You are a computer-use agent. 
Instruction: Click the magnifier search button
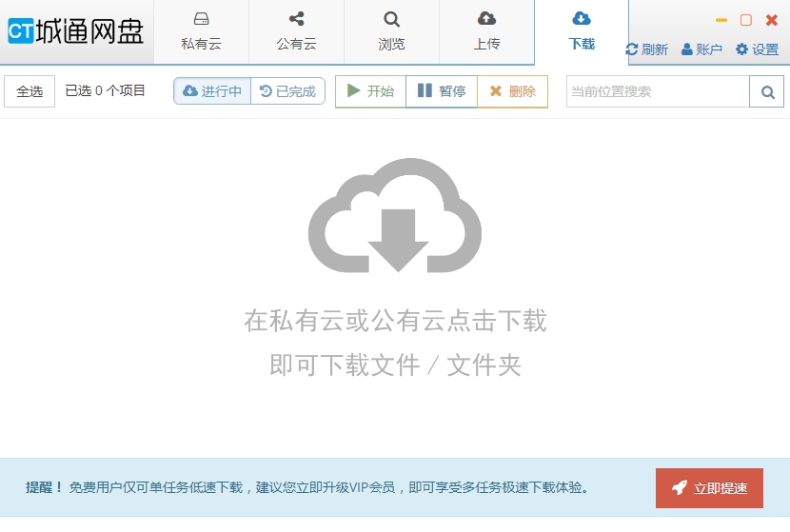(767, 91)
